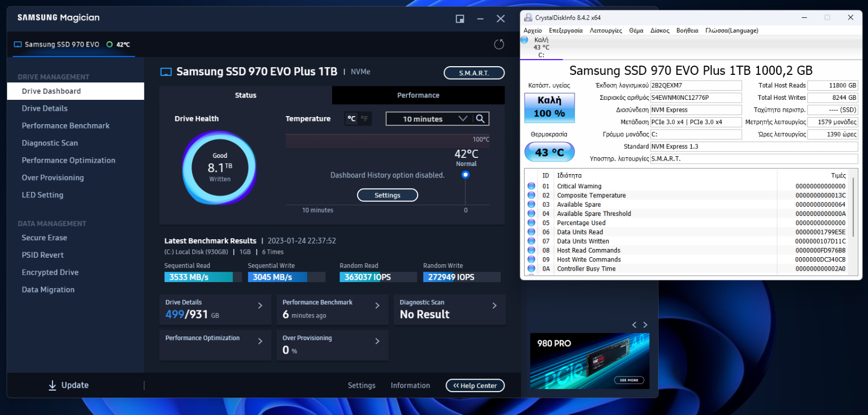868x415 pixels.
Task: Show the next ad banner with the right arrow
Action: tap(645, 325)
